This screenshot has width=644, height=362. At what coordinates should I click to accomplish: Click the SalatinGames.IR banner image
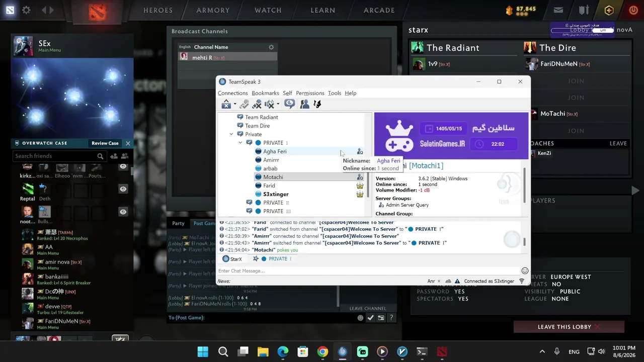(x=451, y=136)
